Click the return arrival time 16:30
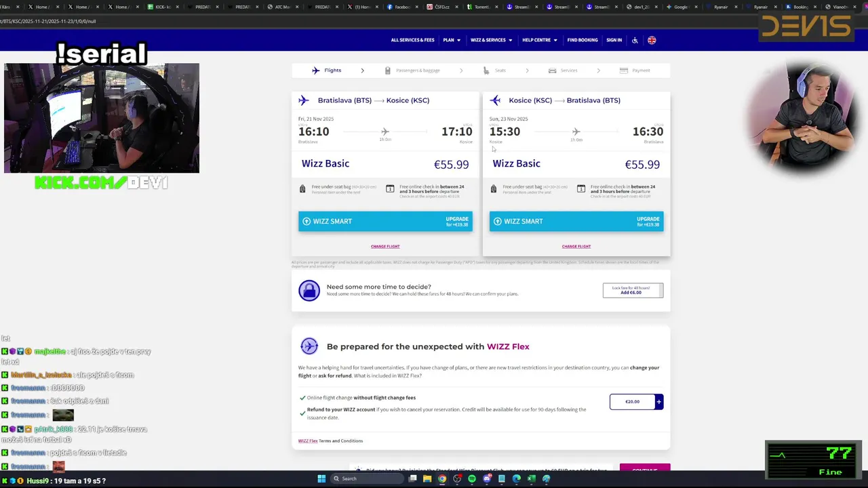Screen dimensions: 868x488 [x=648, y=132]
